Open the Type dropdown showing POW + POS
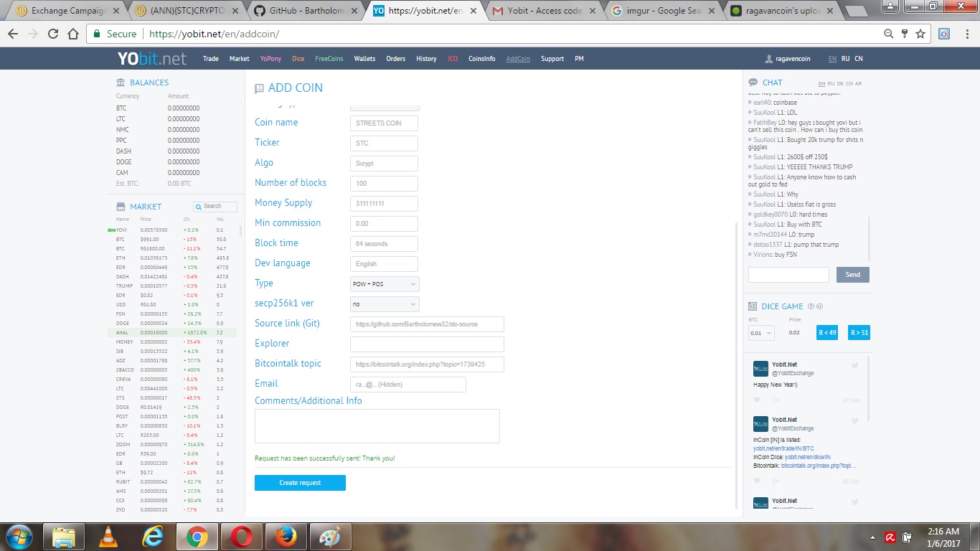This screenshot has height=551, width=980. coord(385,284)
